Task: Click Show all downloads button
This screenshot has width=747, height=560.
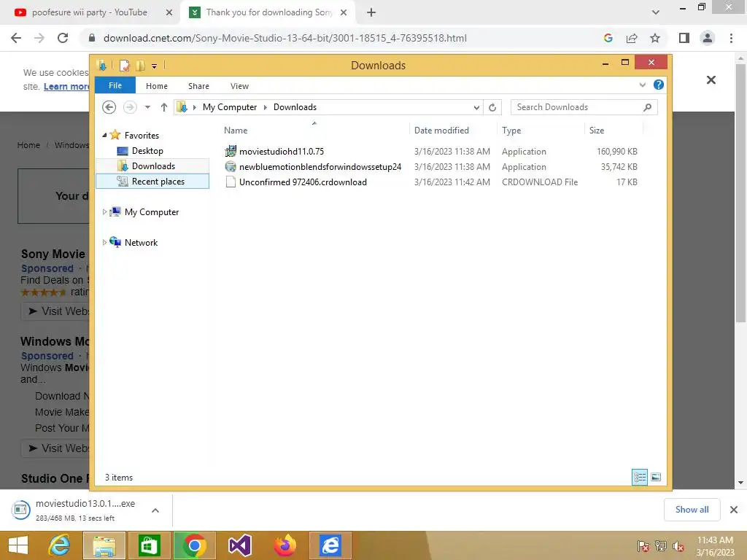Action: click(692, 510)
